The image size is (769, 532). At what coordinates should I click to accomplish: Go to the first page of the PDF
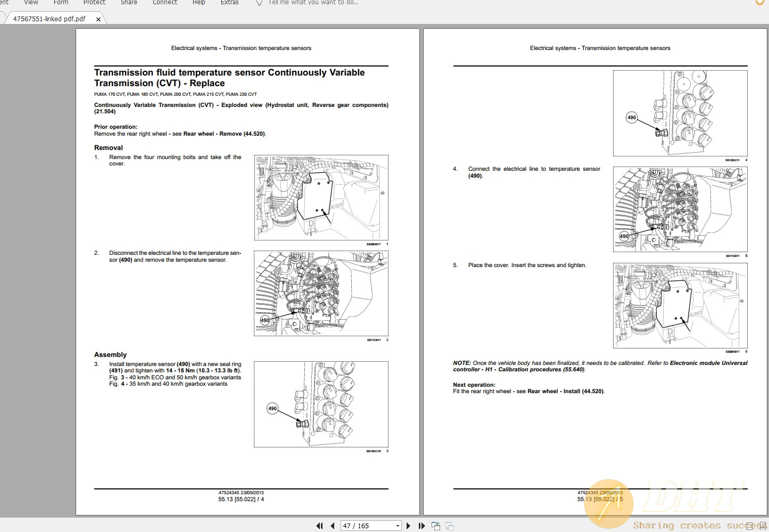[x=320, y=526]
